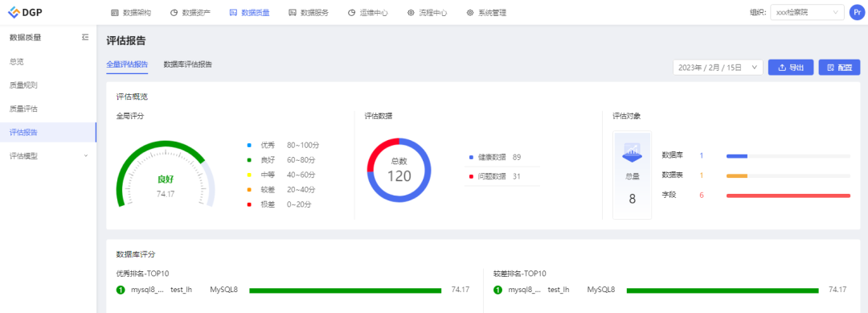The image size is (868, 313).
Task: Click the 系统管理 gear icon
Action: (x=470, y=13)
